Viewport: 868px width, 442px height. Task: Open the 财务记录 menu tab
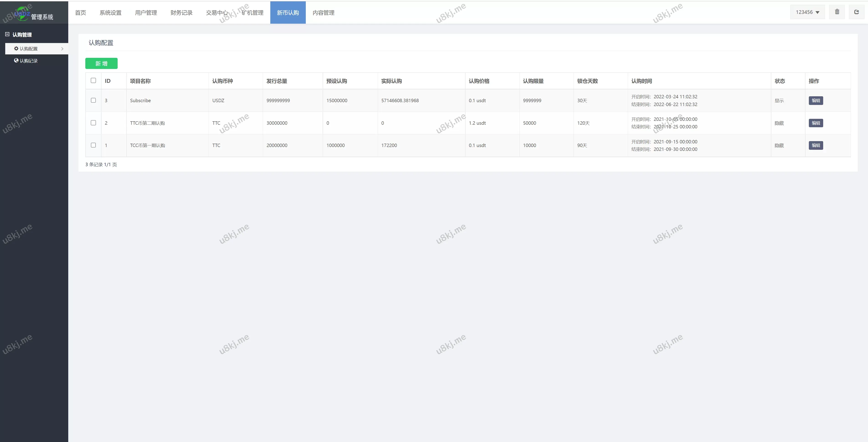click(x=181, y=13)
